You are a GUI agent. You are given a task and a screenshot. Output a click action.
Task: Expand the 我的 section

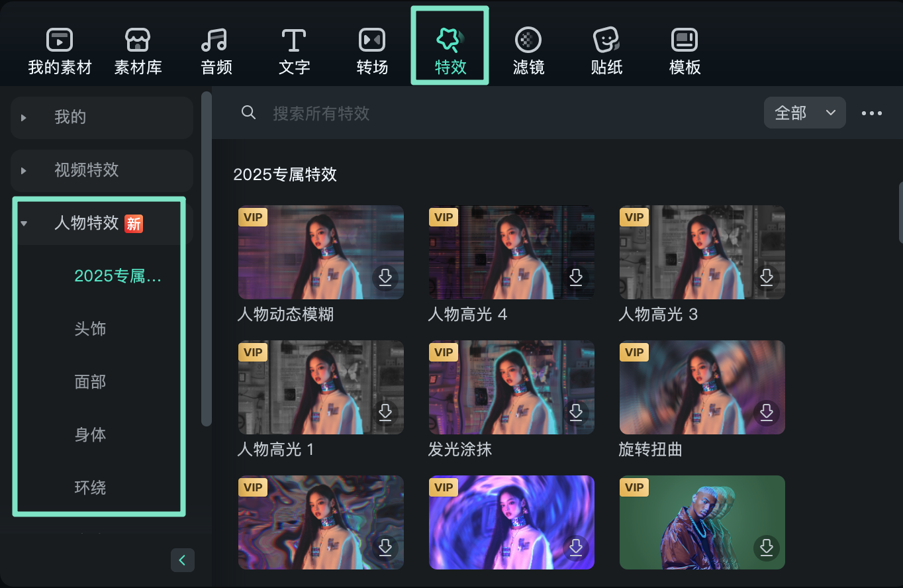(24, 117)
